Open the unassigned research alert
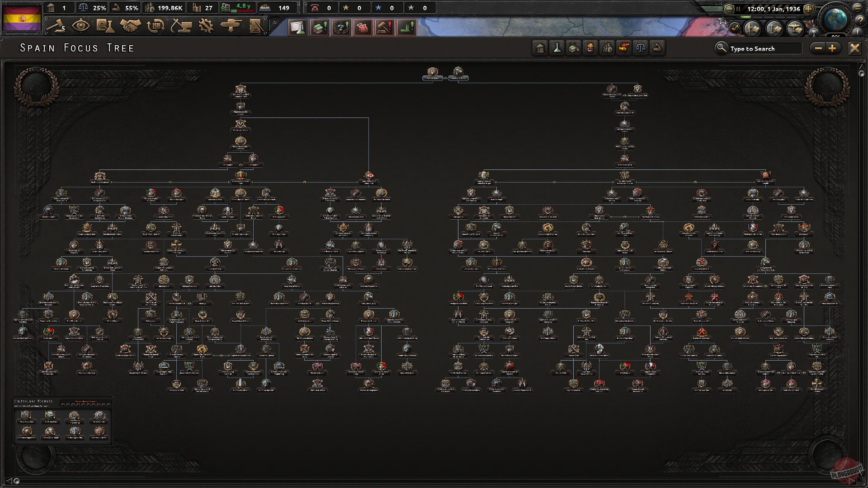Image resolution: width=868 pixels, height=488 pixels. [297, 28]
